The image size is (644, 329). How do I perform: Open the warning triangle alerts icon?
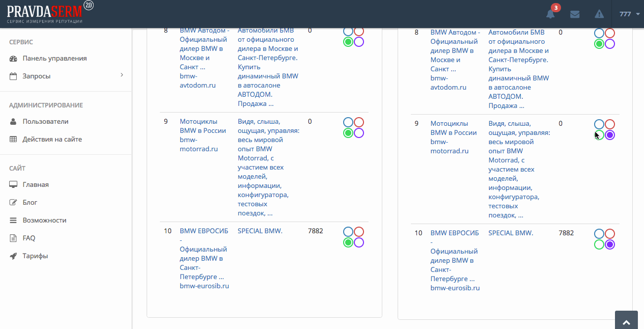(x=599, y=14)
